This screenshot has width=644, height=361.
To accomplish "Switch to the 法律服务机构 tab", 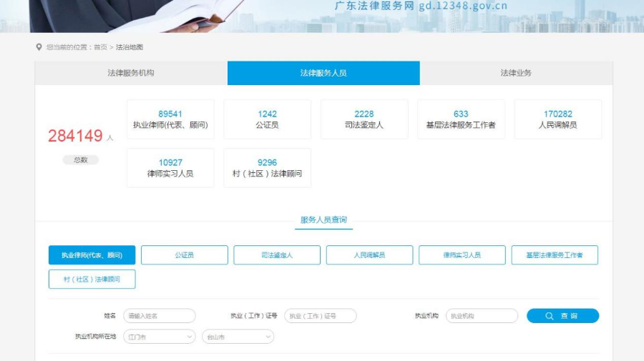I will tap(131, 73).
